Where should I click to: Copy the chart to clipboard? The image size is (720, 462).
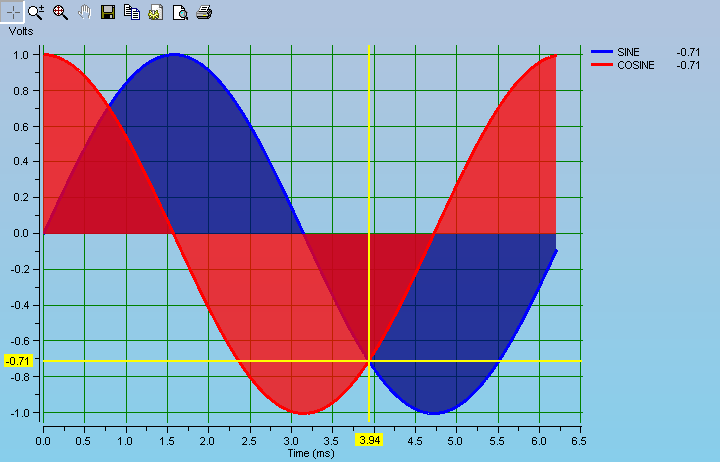[132, 12]
